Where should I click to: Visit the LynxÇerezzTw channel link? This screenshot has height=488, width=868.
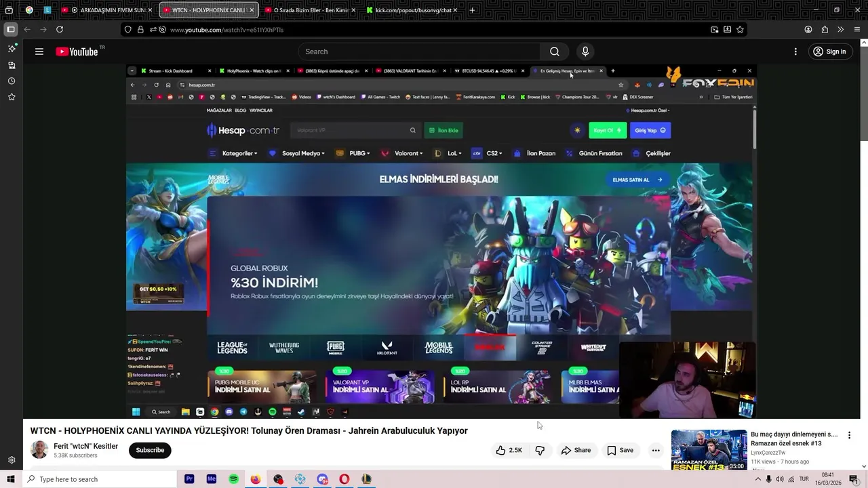768,453
